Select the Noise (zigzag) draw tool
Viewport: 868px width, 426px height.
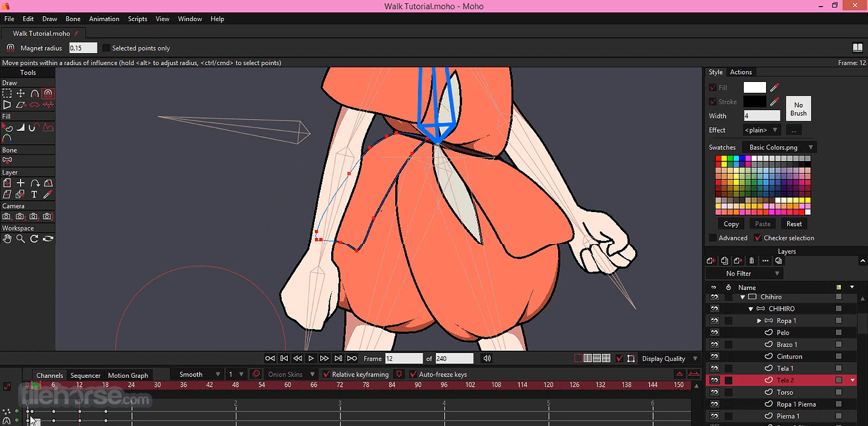pos(48,105)
